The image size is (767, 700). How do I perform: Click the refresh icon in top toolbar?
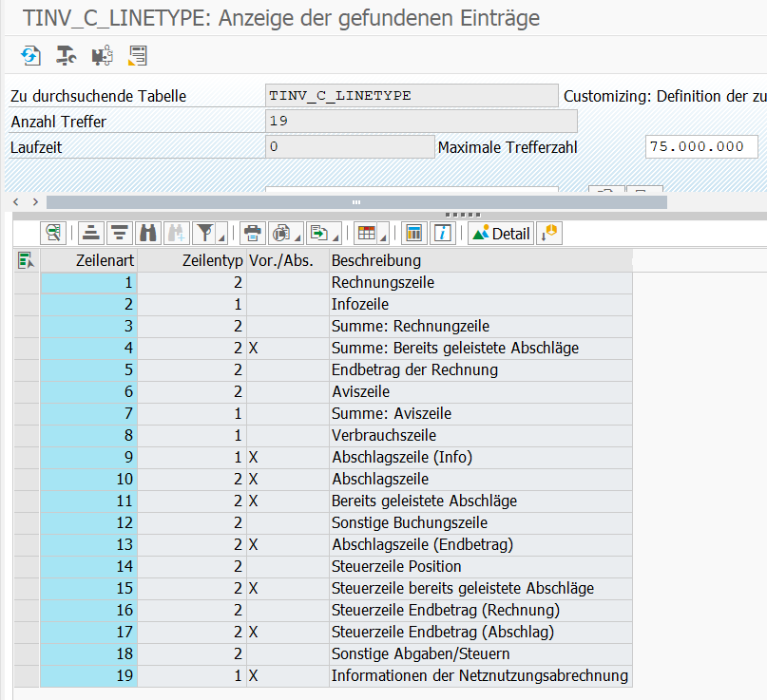click(30, 56)
